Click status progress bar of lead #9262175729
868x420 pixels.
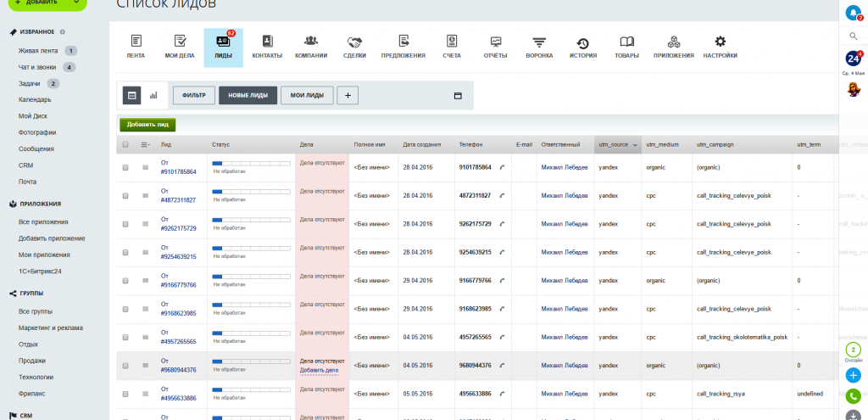[x=251, y=220]
